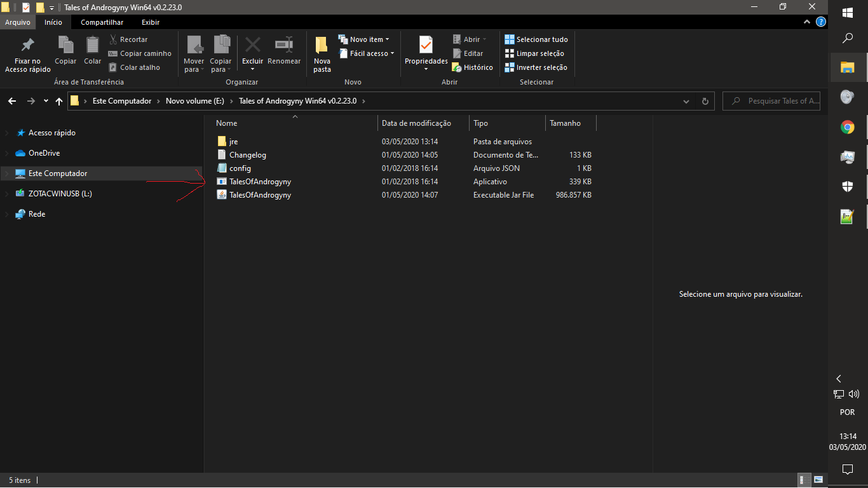Viewport: 868px width, 488px height.
Task: Click Copiar caminho in the ribbon
Action: (140, 53)
